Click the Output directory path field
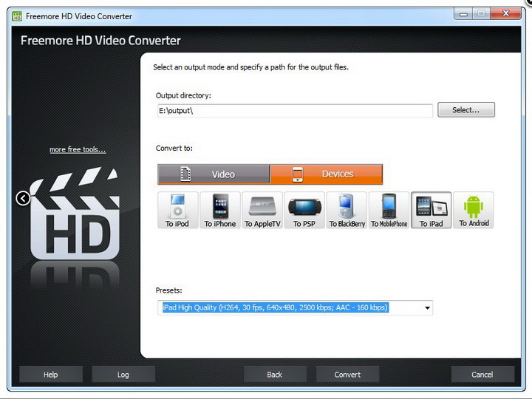Image resolution: width=532 pixels, height=399 pixels. (295, 111)
